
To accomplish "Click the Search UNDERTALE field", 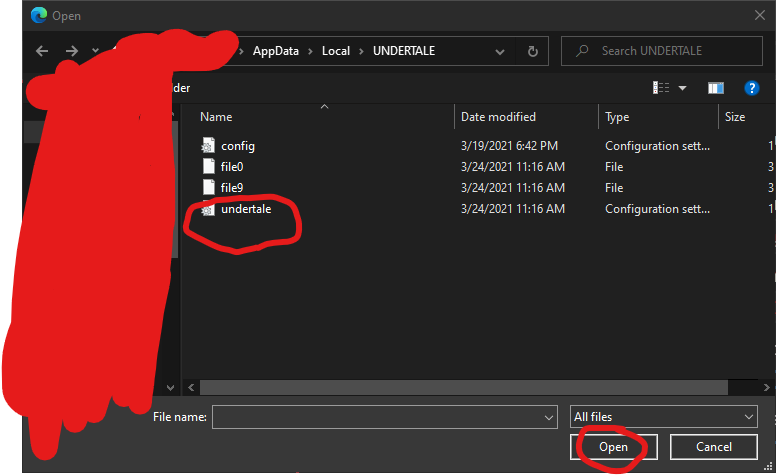I will pyautogui.click(x=662, y=51).
